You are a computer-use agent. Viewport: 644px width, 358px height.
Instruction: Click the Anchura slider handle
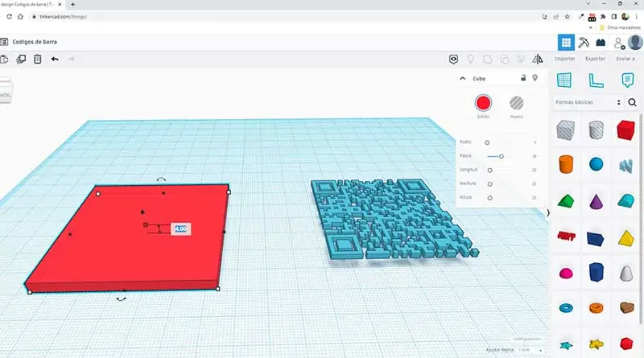pos(490,184)
